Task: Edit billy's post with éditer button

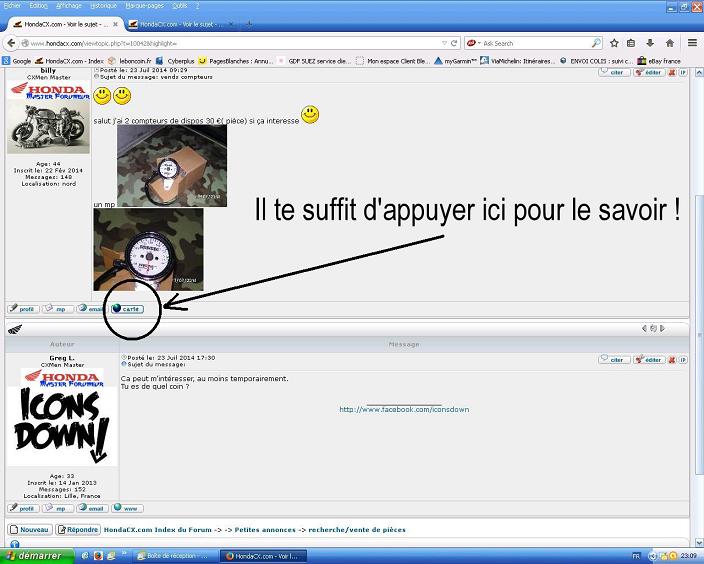Action: (649, 72)
